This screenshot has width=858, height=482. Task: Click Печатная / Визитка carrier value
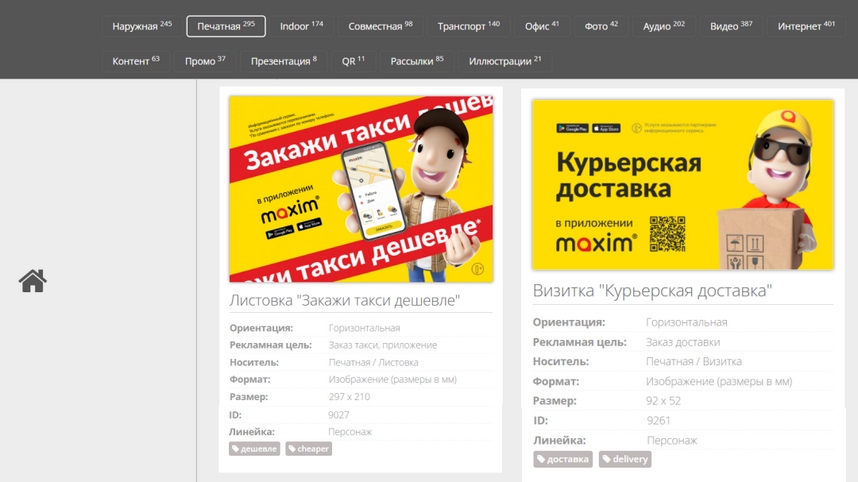694,361
